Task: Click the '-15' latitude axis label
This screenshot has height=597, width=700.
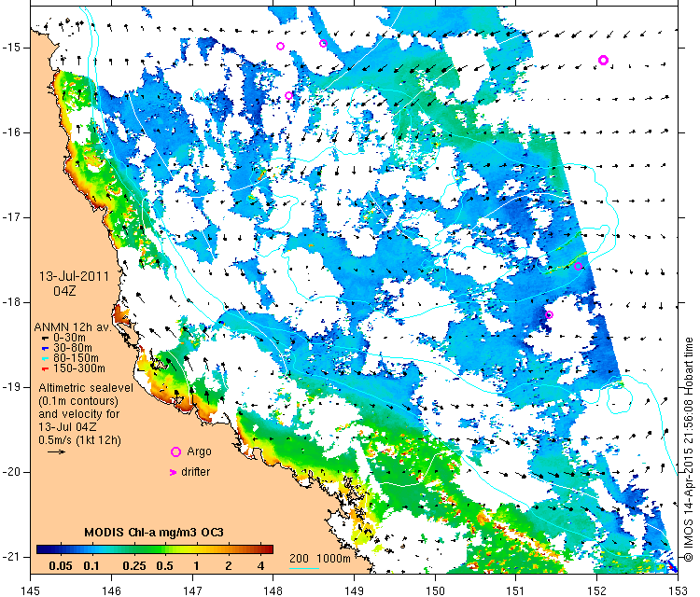Action: coord(10,48)
